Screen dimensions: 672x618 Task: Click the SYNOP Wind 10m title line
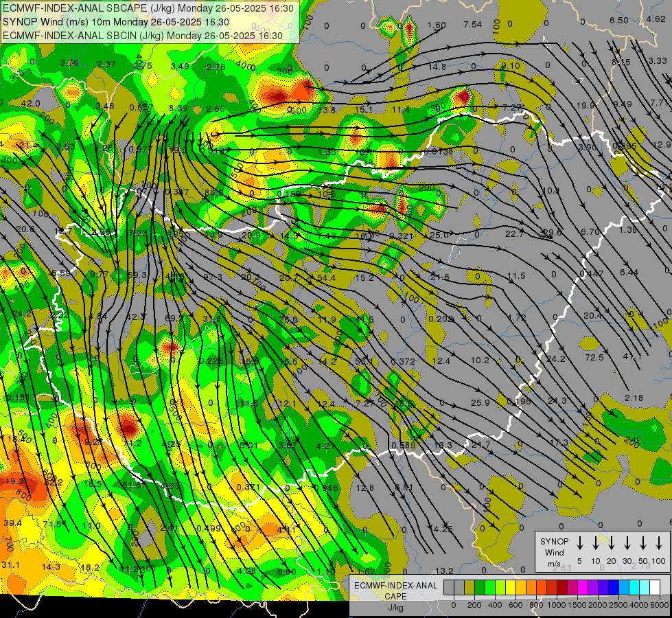click(116, 22)
